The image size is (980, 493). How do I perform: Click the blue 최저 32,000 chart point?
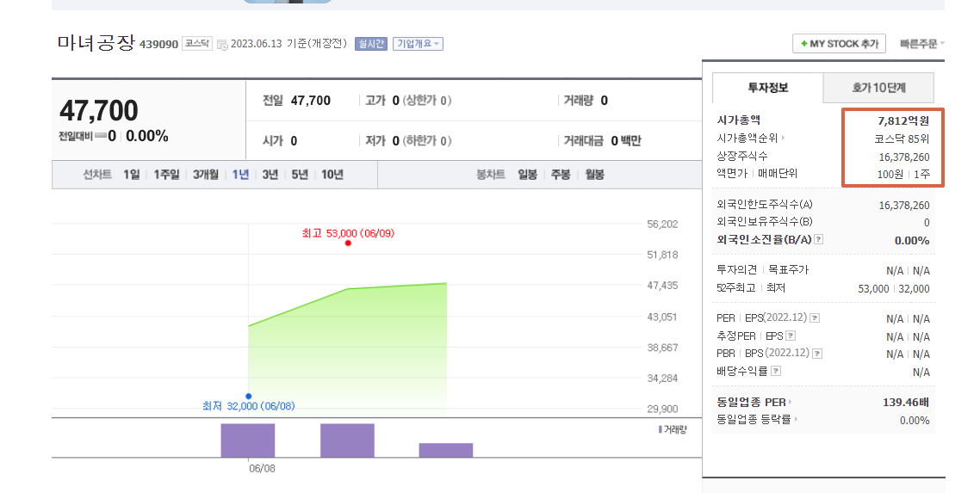click(249, 397)
